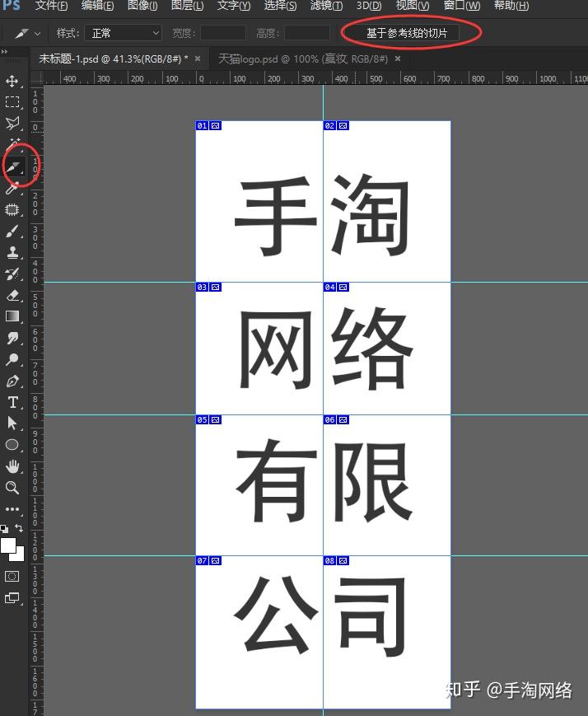Open the 3D(D) menu

coord(369,6)
